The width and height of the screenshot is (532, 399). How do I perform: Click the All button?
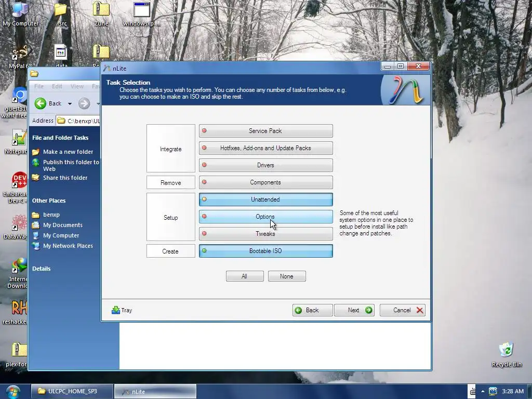click(x=245, y=276)
